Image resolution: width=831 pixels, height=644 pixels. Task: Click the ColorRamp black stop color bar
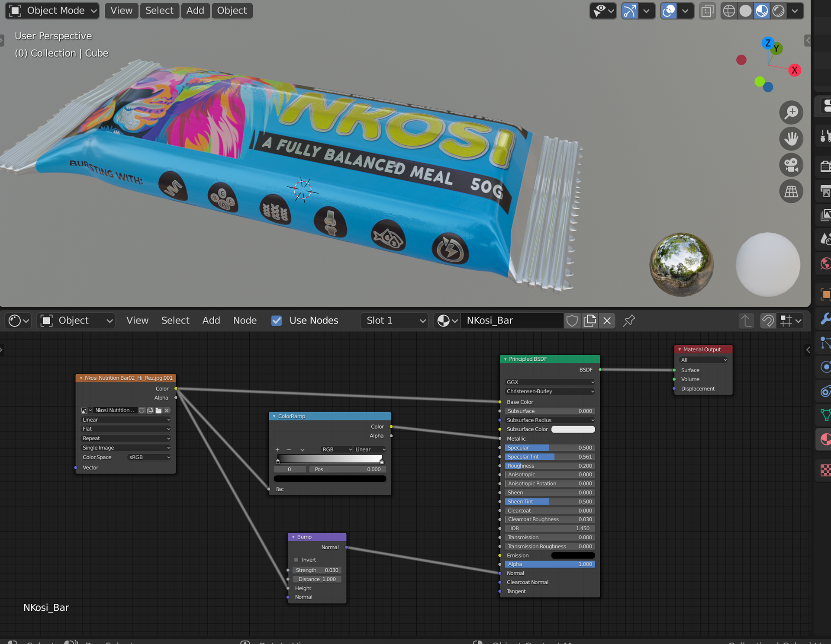coord(330,479)
